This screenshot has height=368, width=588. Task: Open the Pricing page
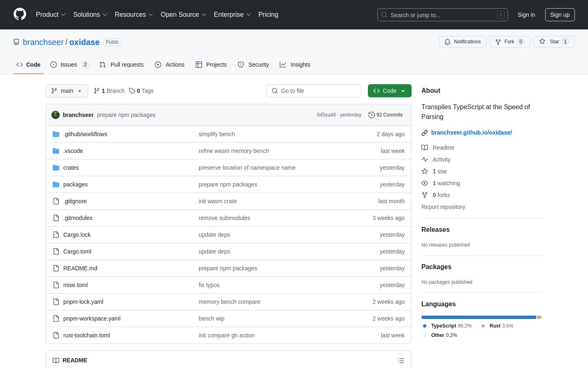click(268, 14)
